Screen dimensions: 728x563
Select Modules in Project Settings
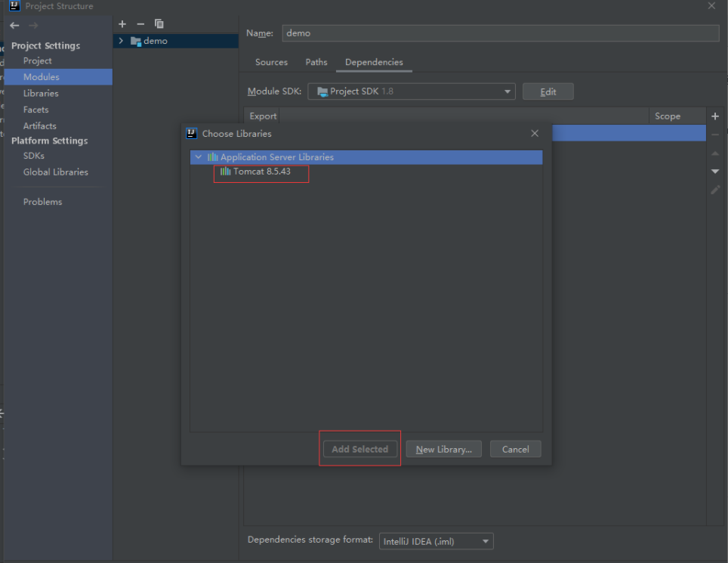[58, 77]
